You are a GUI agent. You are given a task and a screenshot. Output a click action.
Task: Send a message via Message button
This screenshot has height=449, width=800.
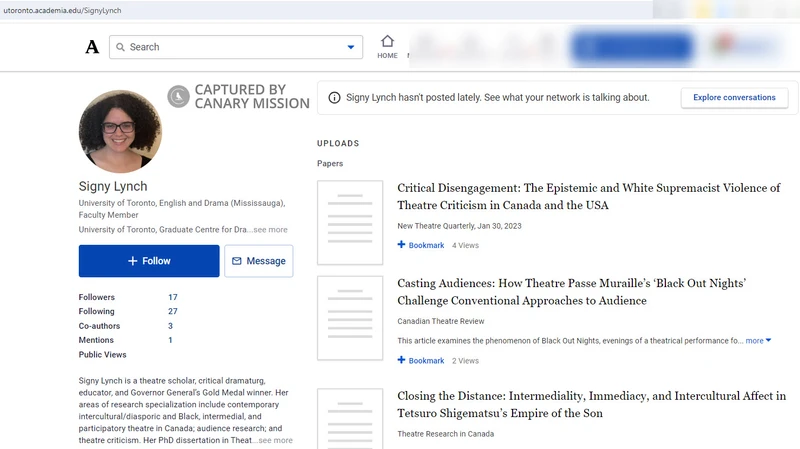point(259,261)
